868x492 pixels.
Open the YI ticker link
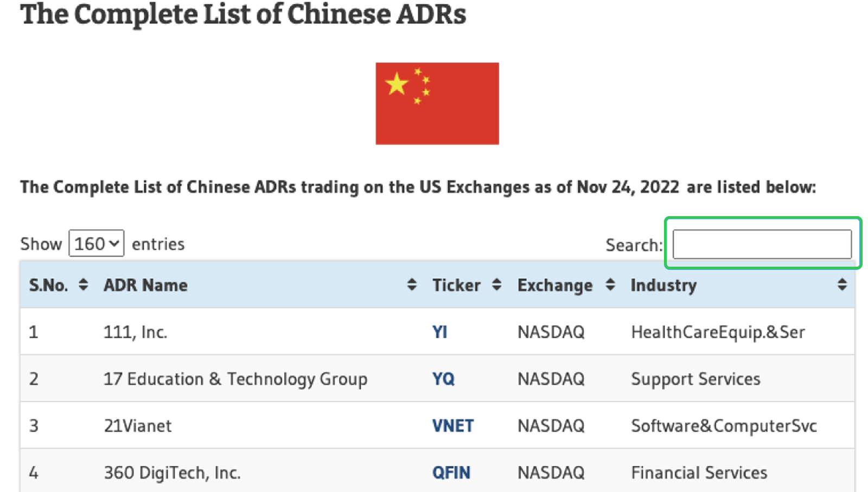(x=439, y=332)
